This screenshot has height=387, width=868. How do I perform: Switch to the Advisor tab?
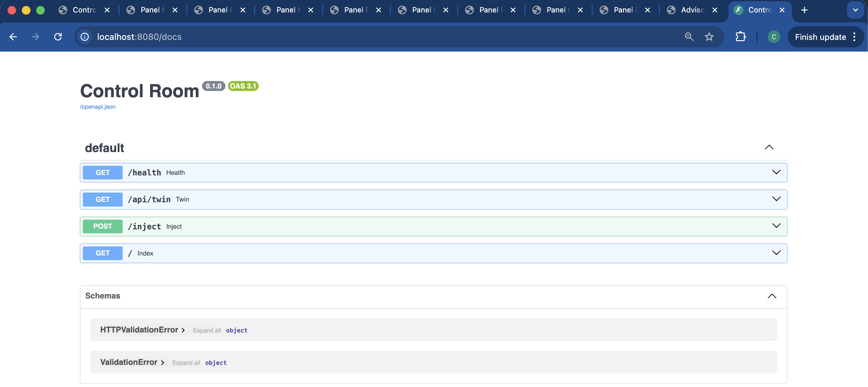(x=693, y=10)
